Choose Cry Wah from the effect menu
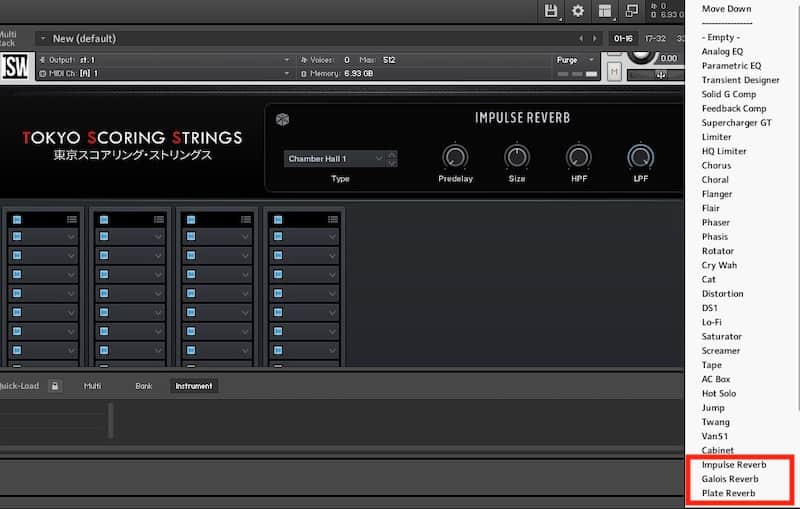 click(719, 265)
